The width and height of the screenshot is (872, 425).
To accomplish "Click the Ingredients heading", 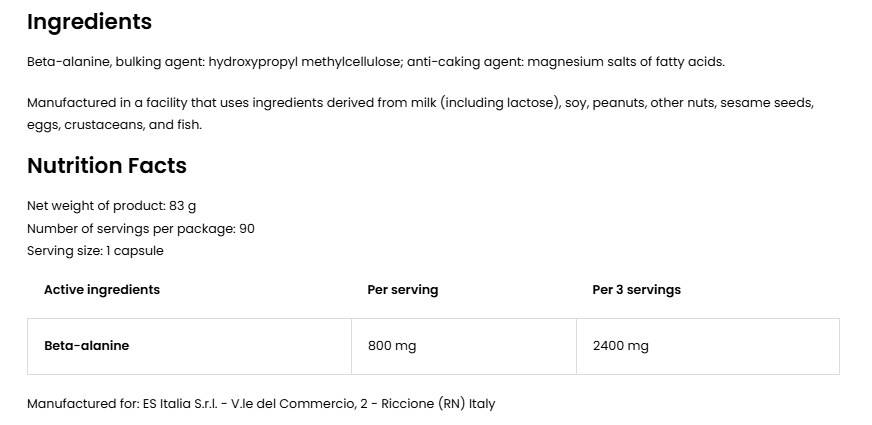I will tap(90, 22).
